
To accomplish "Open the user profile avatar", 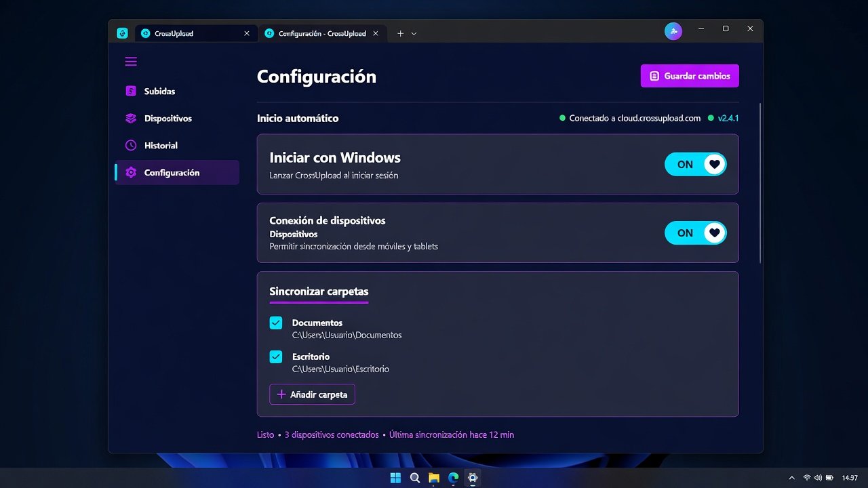I will click(673, 30).
